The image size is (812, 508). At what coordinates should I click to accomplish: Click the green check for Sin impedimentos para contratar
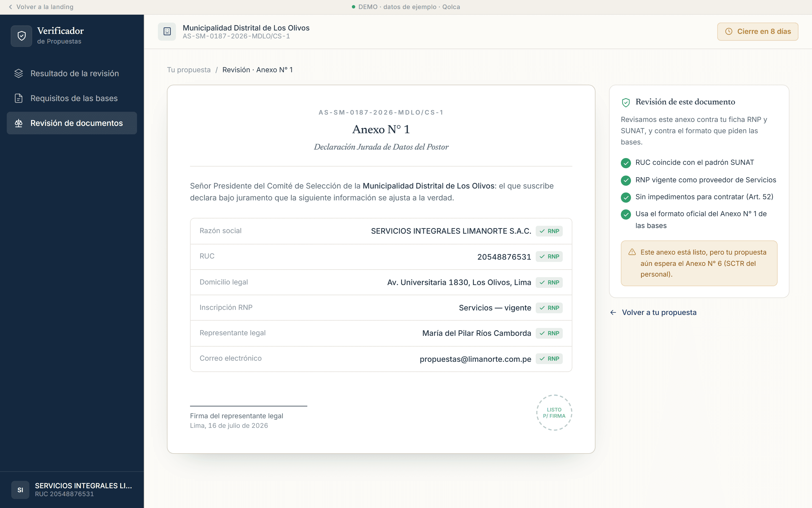tap(626, 197)
